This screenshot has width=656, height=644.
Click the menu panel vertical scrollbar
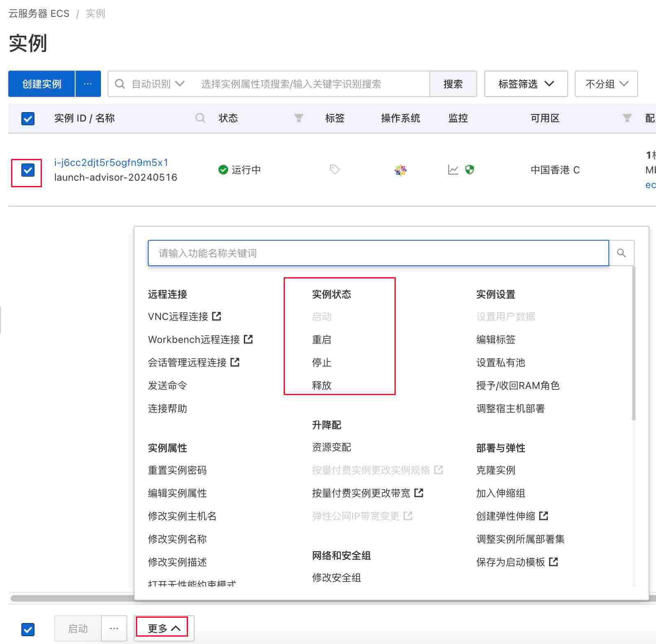point(633,344)
